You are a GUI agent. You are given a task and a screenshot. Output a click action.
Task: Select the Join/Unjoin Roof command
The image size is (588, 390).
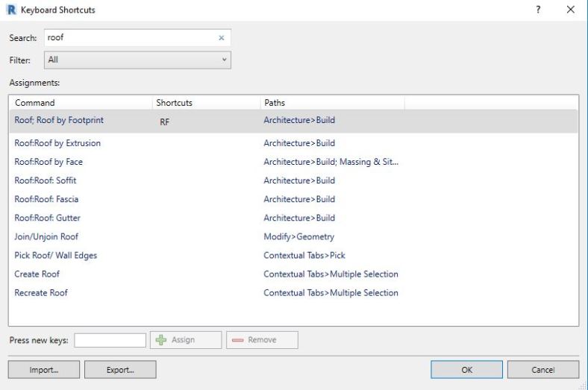point(46,236)
